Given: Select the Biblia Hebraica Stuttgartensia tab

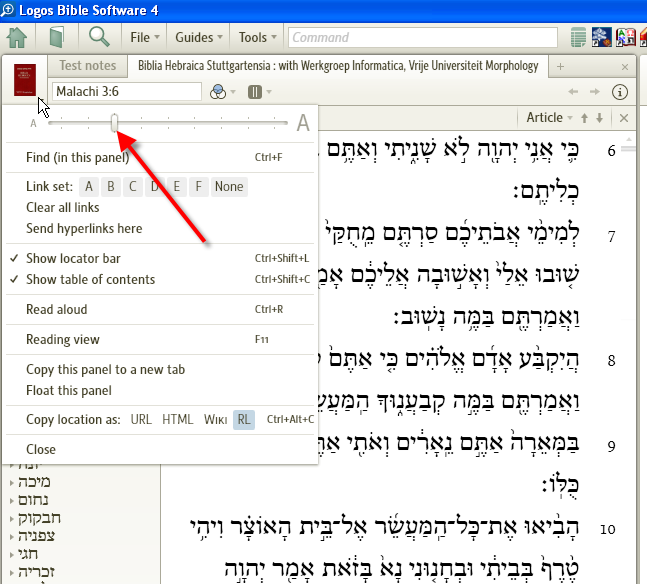Looking at the screenshot, I should pyautogui.click(x=338, y=66).
